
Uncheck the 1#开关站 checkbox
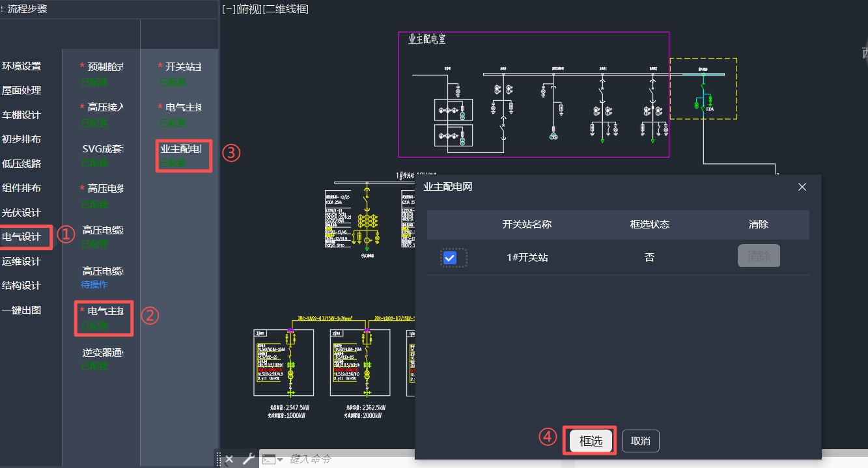pyautogui.click(x=449, y=258)
